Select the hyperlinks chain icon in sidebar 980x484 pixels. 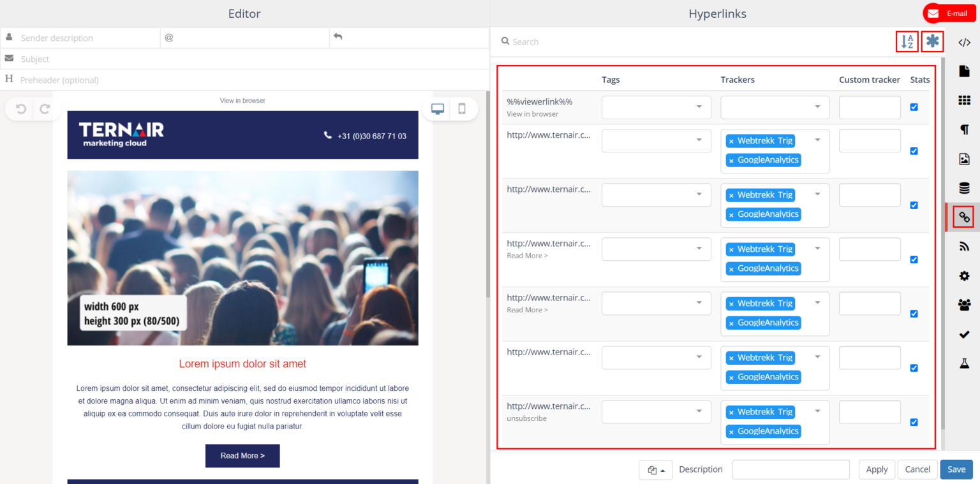coord(964,217)
